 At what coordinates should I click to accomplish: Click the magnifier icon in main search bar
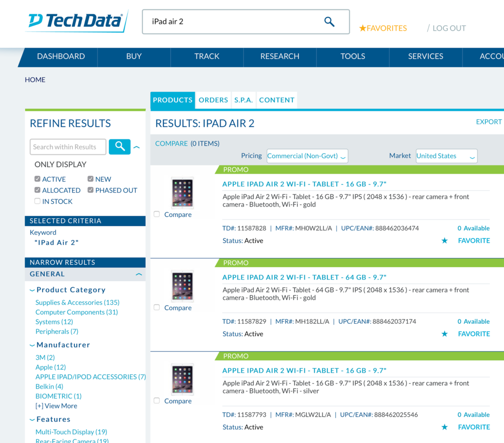click(x=329, y=22)
